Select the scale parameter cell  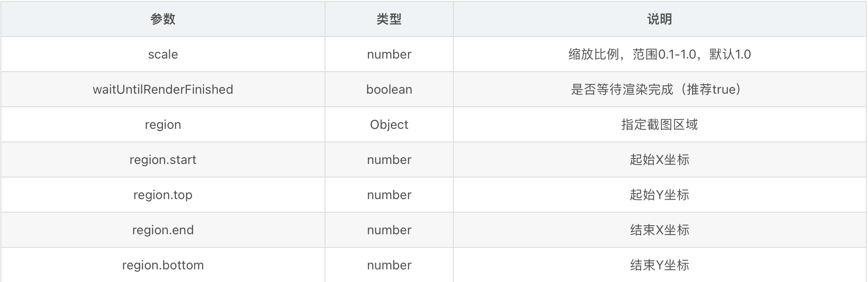pyautogui.click(x=163, y=54)
